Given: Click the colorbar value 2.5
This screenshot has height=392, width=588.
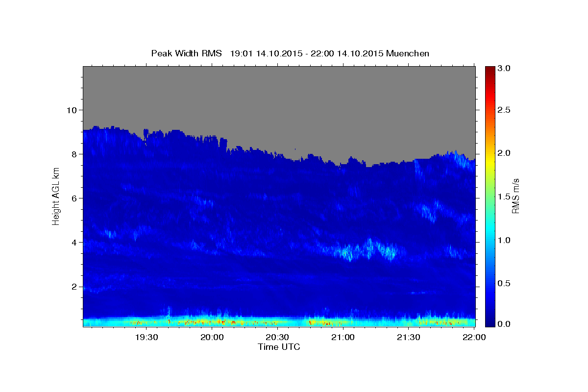Looking at the screenshot, I should 504,110.
